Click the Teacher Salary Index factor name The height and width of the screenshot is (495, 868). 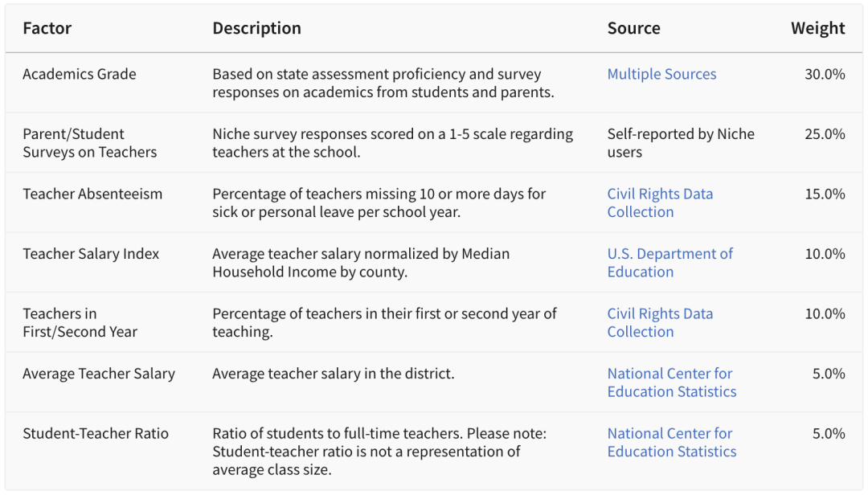coord(91,254)
